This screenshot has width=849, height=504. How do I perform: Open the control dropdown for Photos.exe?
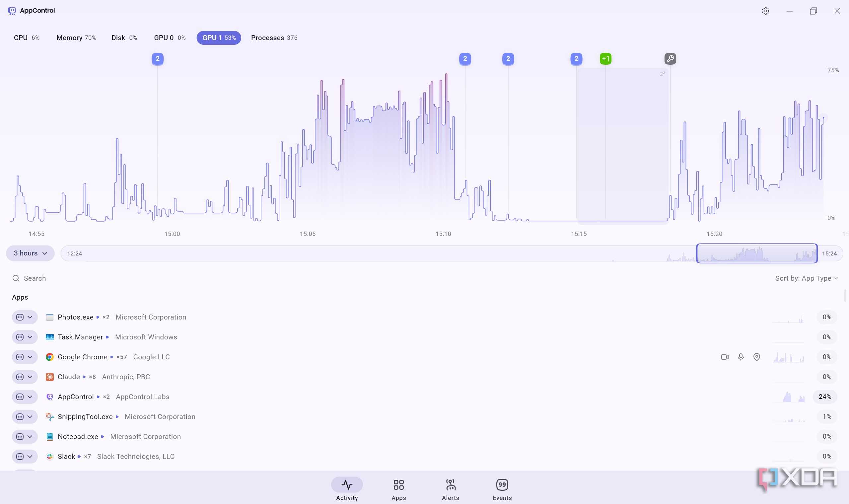point(25,317)
